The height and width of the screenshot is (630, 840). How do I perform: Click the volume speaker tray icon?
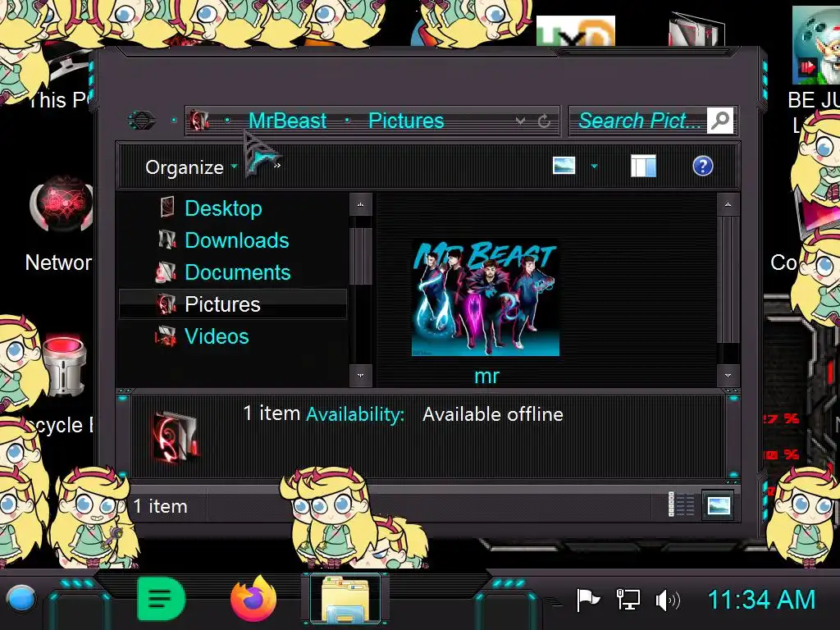click(668, 600)
